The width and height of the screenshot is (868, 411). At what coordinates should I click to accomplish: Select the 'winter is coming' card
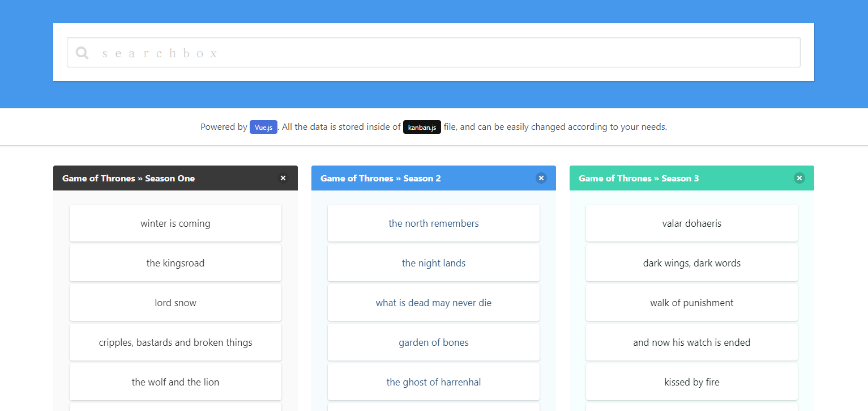175,223
